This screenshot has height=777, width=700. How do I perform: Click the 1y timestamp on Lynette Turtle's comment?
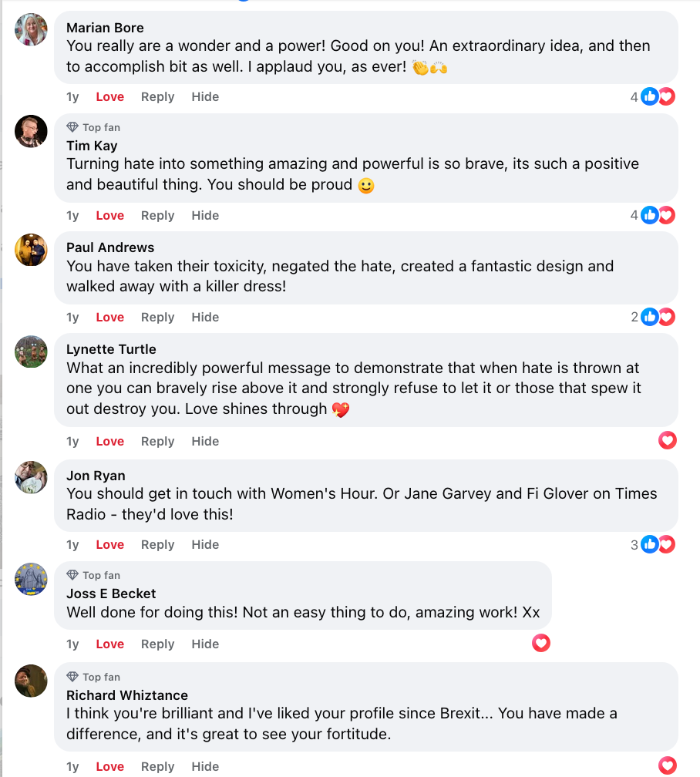tap(72, 442)
